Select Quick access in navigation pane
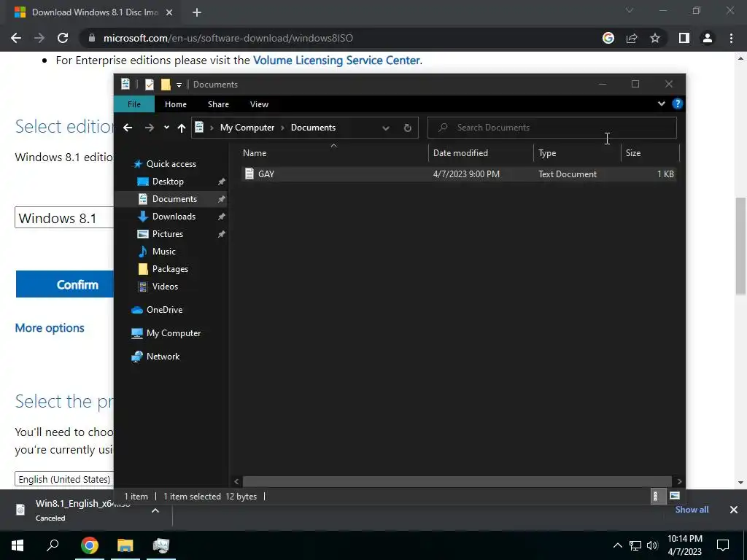This screenshot has width=747, height=560. click(x=171, y=164)
